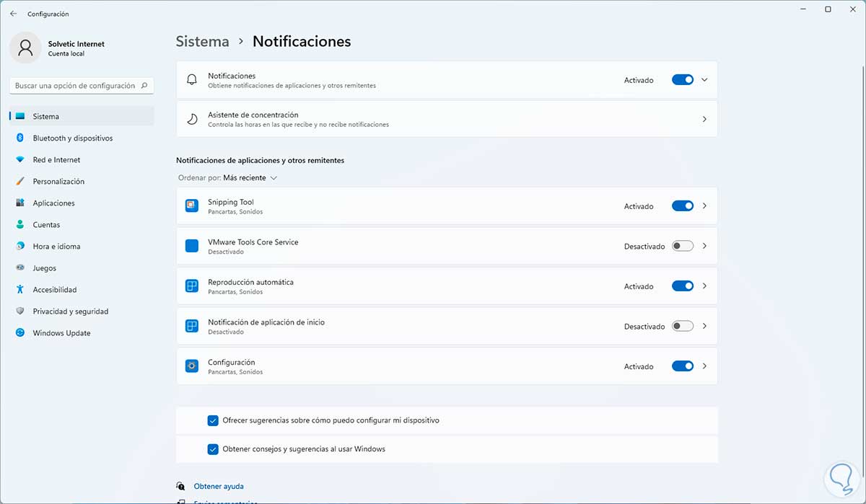Click the Sistema monitor icon in the sidebar
The width and height of the screenshot is (866, 504).
[20, 116]
